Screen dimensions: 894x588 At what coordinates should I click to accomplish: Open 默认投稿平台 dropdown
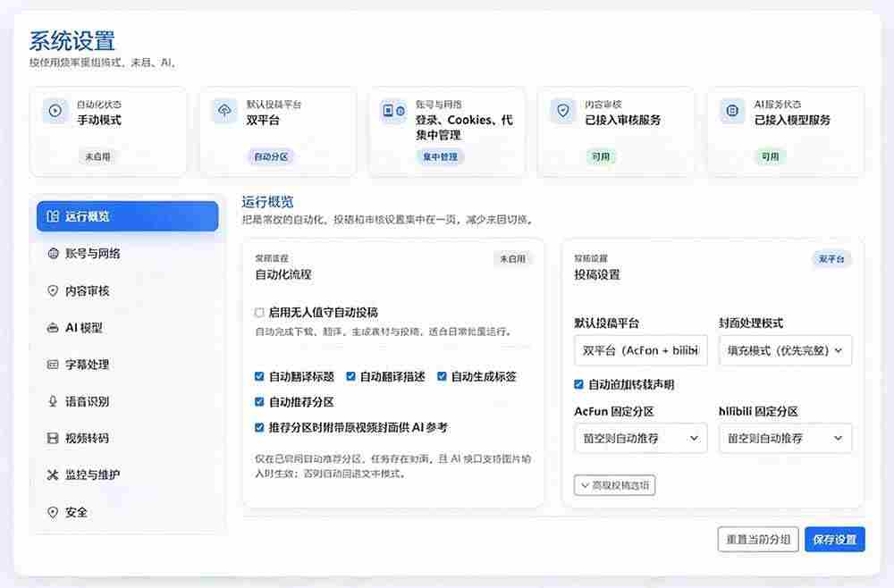tap(641, 350)
